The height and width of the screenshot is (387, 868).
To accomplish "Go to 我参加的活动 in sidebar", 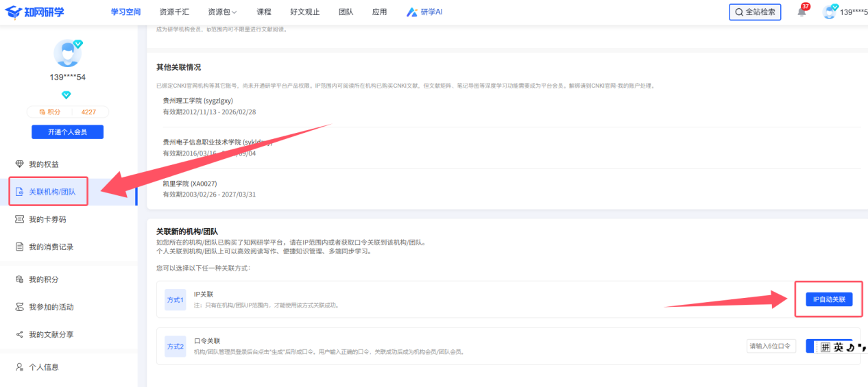I will click(51, 307).
